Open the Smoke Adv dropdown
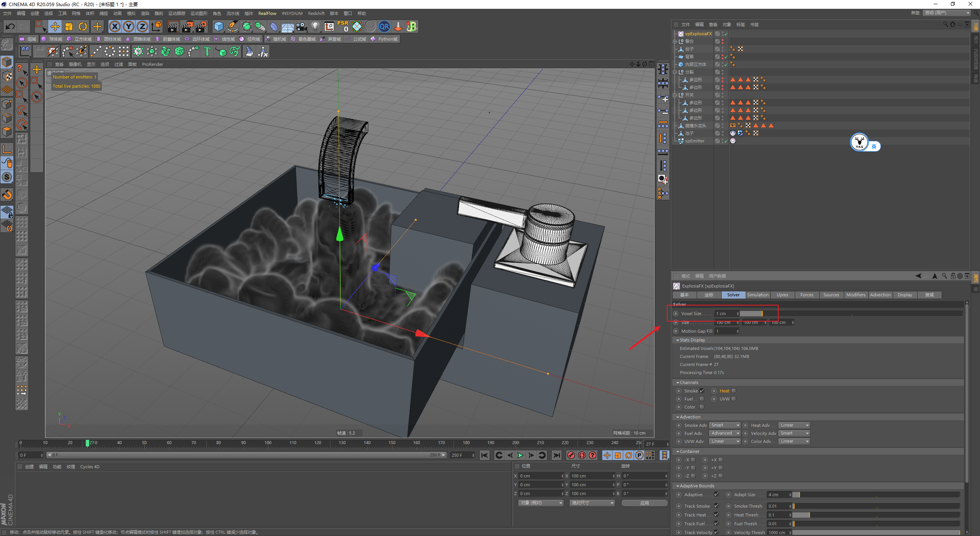 tap(725, 425)
